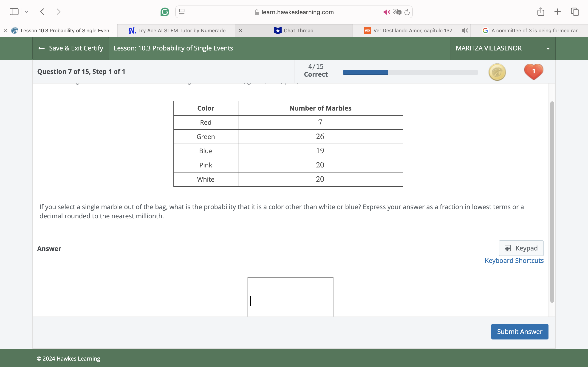The image size is (588, 367).
Task: Open the tab overview icon
Action: (575, 11)
